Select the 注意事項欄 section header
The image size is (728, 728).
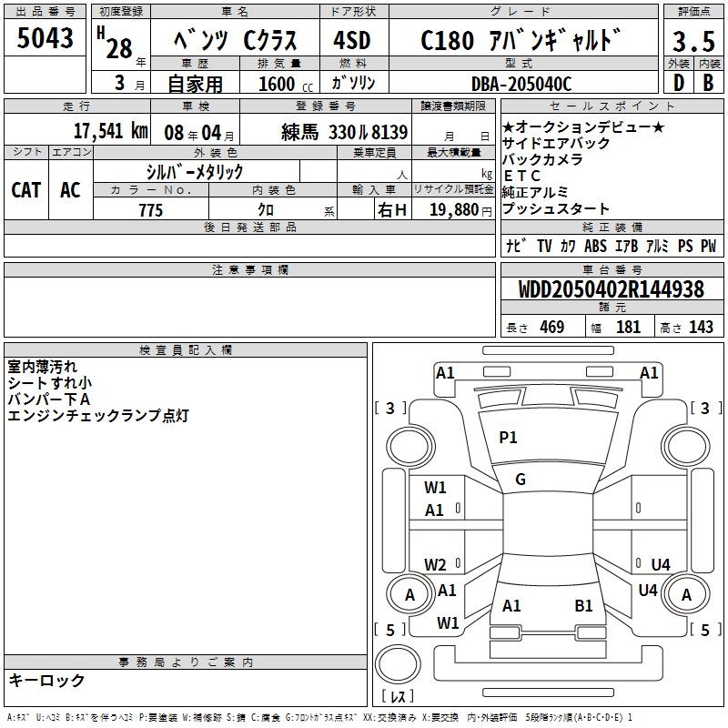click(249, 269)
